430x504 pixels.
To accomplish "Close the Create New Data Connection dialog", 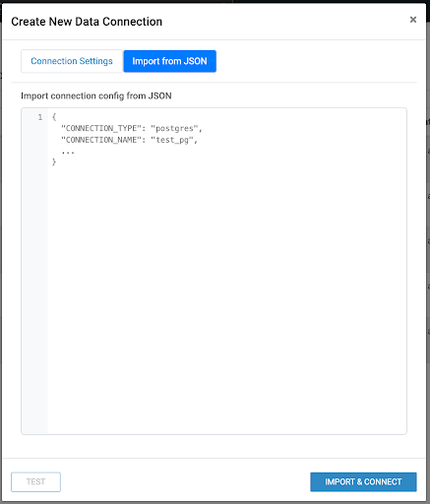I will click(413, 20).
